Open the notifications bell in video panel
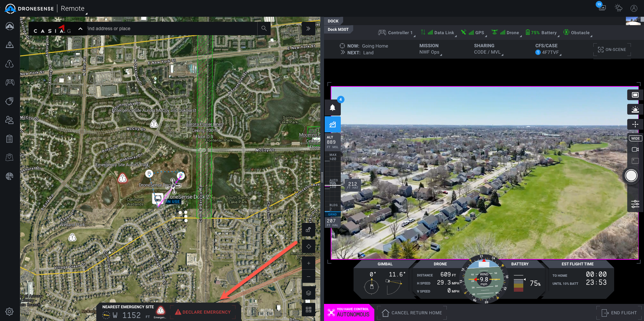This screenshot has height=321, width=644. 332,108
